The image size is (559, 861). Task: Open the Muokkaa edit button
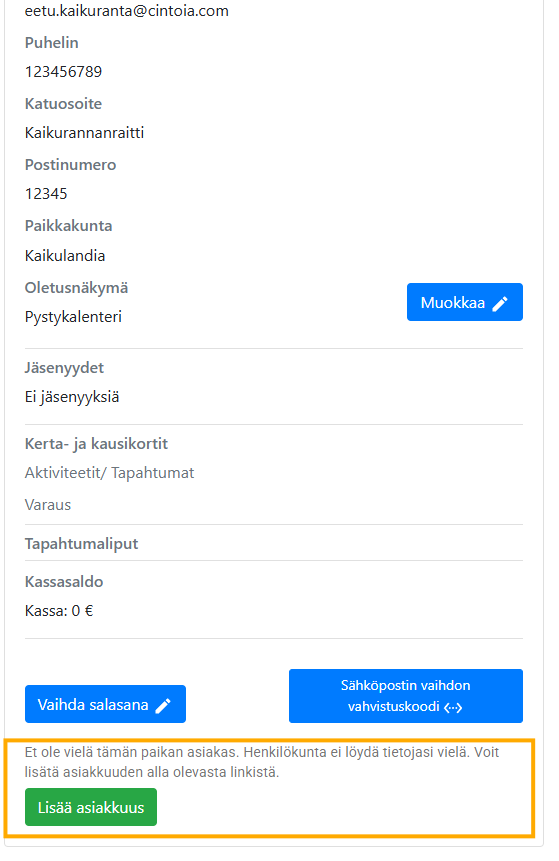465,303
